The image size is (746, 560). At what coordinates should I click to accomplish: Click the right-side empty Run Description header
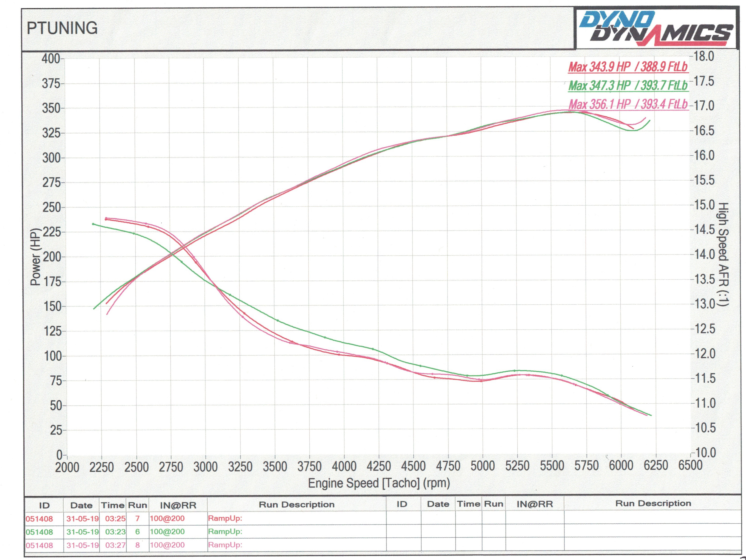click(x=653, y=503)
